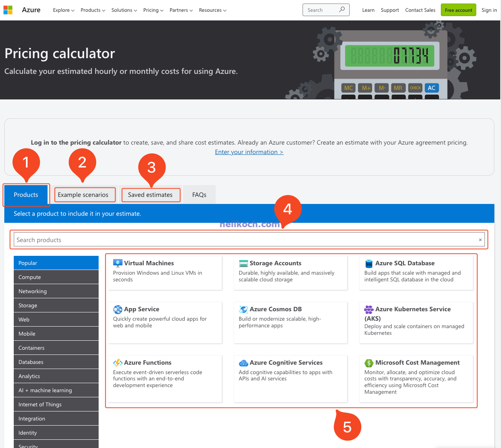
Task: Click the Enter your information link
Action: [249, 152]
